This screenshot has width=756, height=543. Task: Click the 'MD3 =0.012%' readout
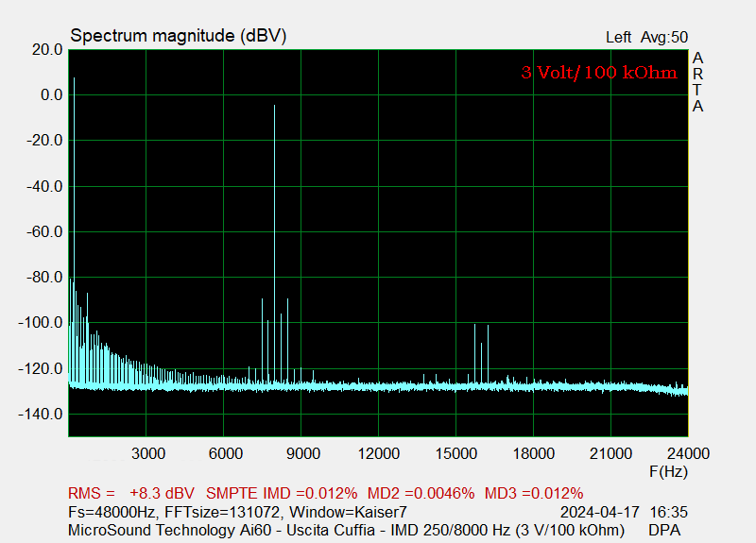pos(533,493)
